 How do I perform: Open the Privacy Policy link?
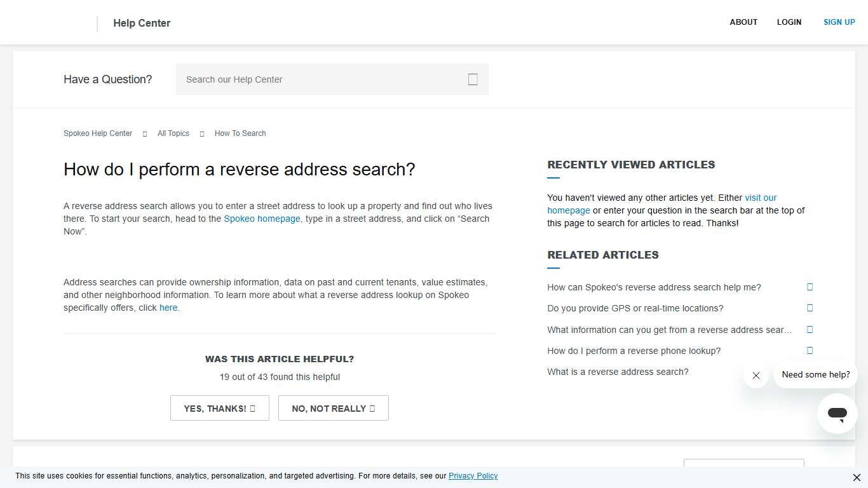tap(473, 475)
